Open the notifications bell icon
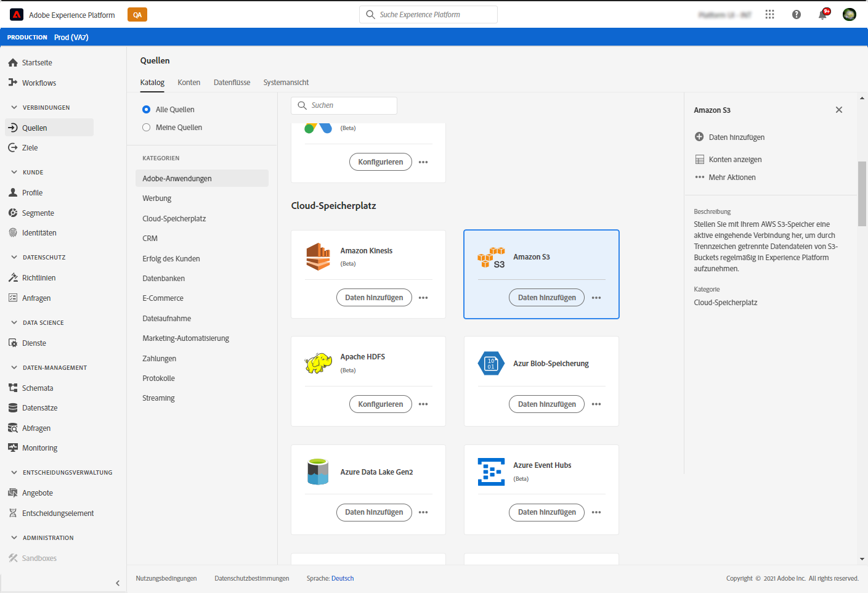Viewport: 868px width, 593px height. (x=823, y=14)
